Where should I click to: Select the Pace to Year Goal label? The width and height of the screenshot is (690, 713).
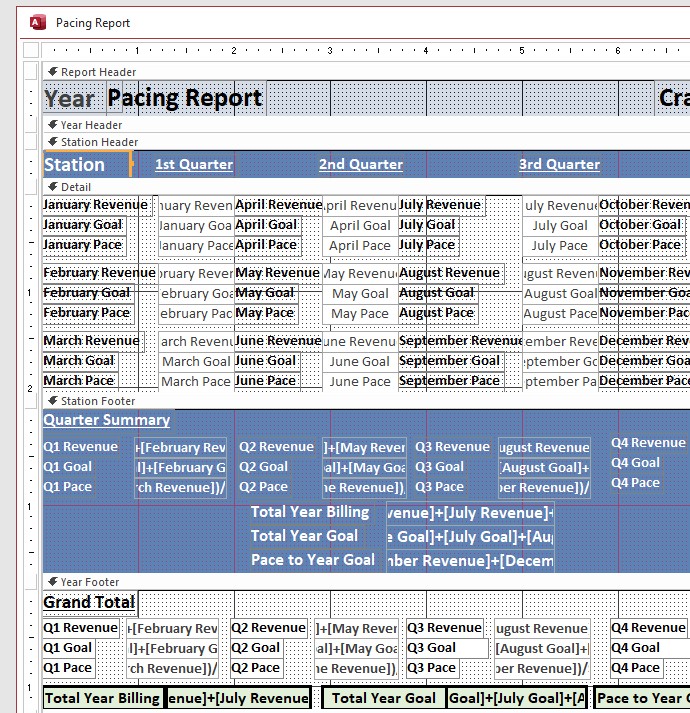point(313,560)
